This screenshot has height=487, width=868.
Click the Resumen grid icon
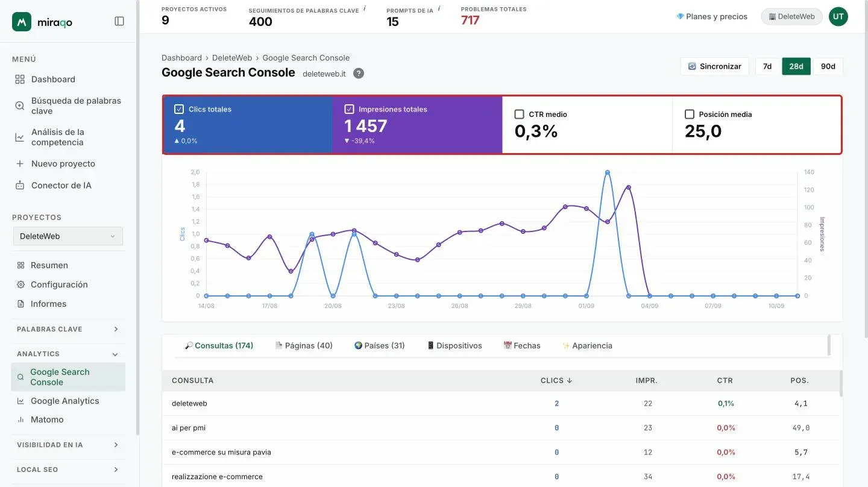pyautogui.click(x=20, y=265)
